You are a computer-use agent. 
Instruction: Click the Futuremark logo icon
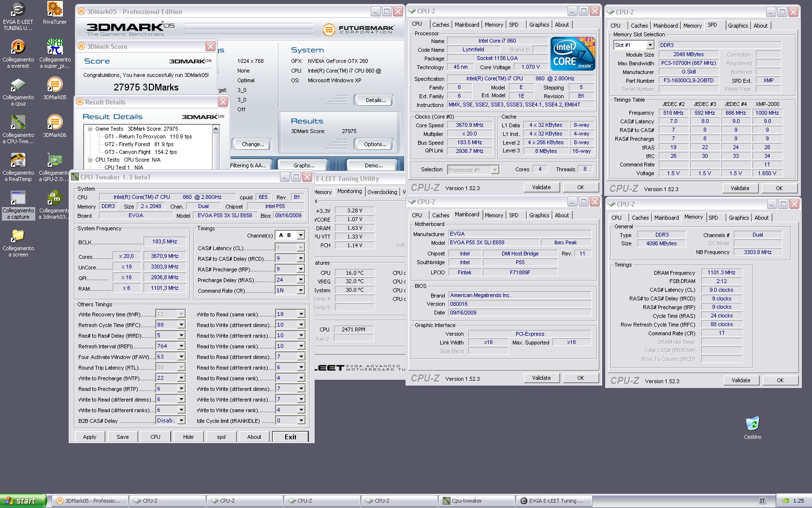329,30
